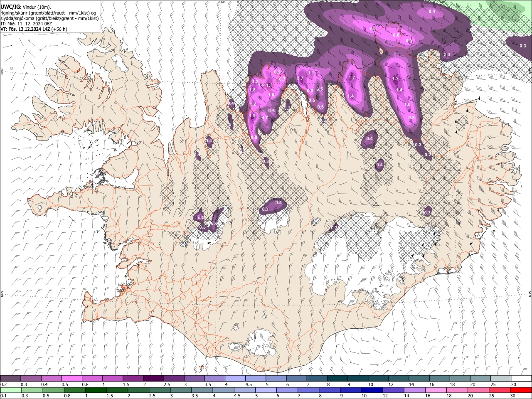Screen dimensions: 532x399
Task: Click the upper legend swatch between 0.2 and 0.3
Action: (x=10, y=379)
